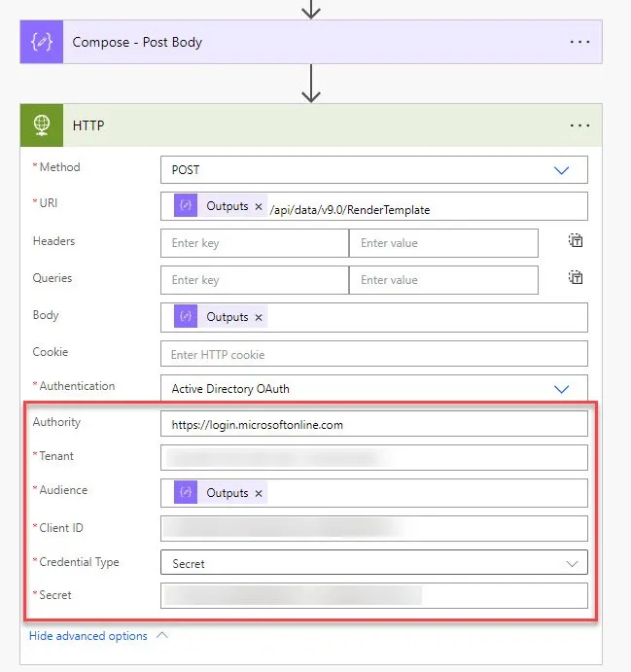Remove the Outputs token in Body field

point(259,317)
